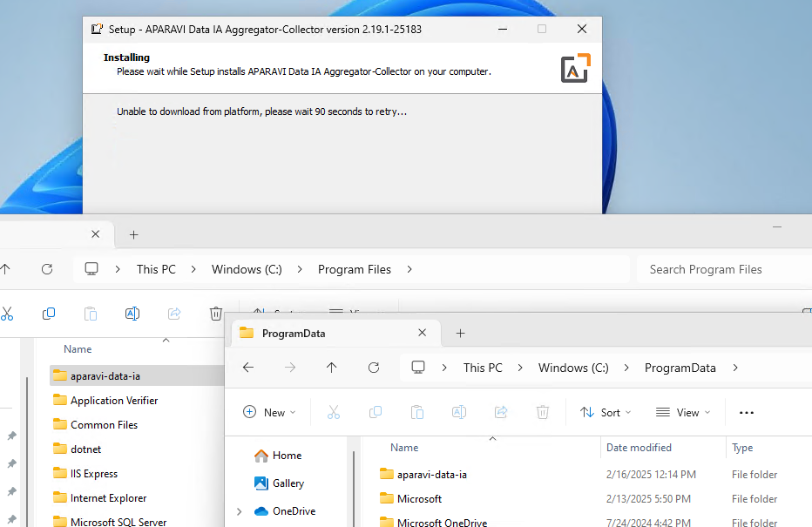Viewport: 812px width, 527px height.
Task: Open Gallery in ProgramData navigation pane
Action: click(x=279, y=483)
